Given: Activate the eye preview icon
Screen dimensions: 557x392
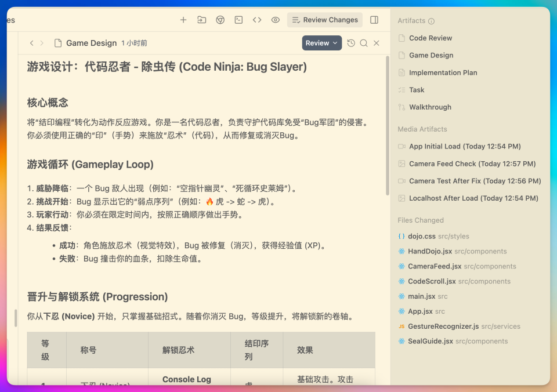Looking at the screenshot, I should [275, 19].
